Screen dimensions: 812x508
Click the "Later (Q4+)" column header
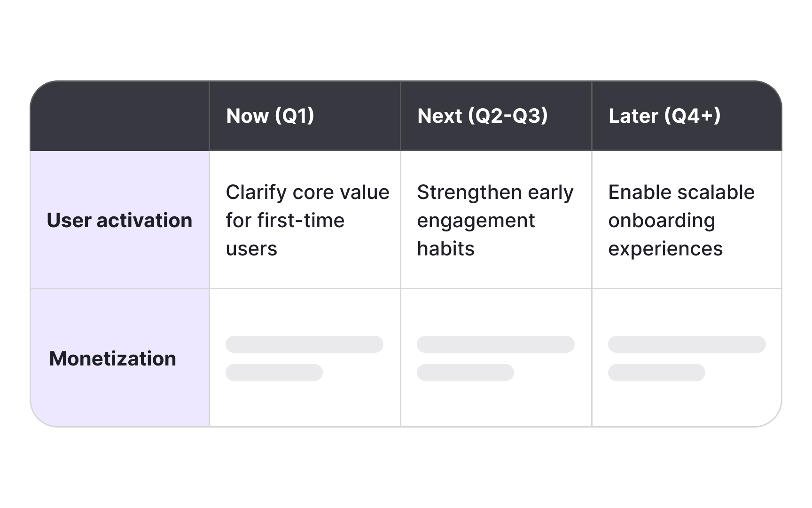click(664, 116)
